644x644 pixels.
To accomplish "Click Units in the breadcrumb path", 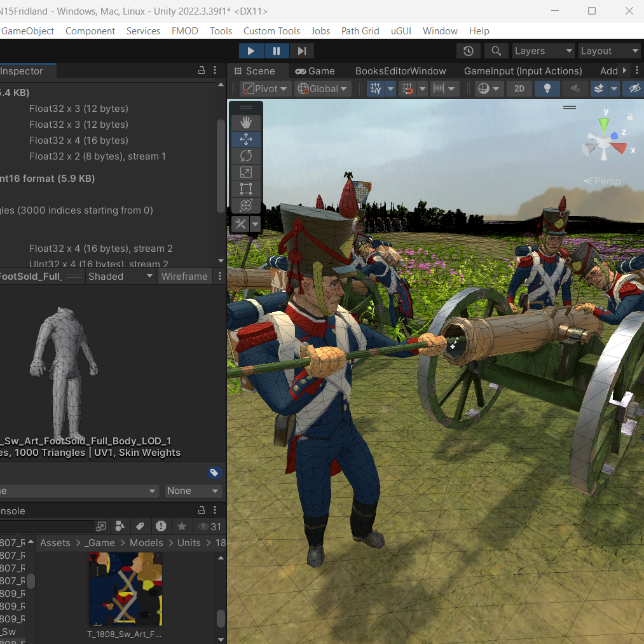I will (x=189, y=543).
